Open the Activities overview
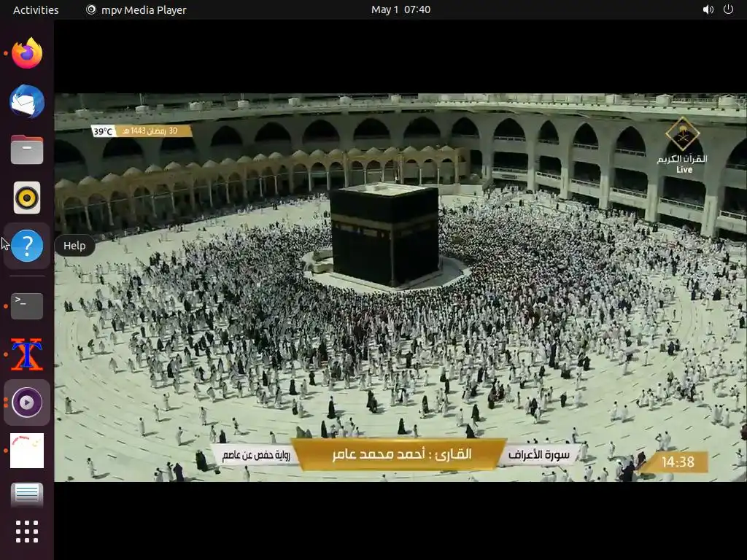 click(36, 9)
